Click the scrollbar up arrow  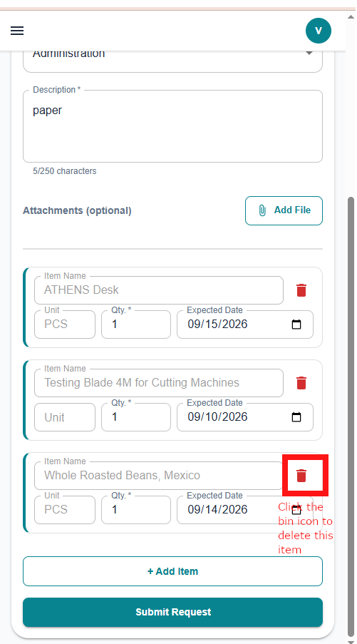pyautogui.click(x=351, y=17)
